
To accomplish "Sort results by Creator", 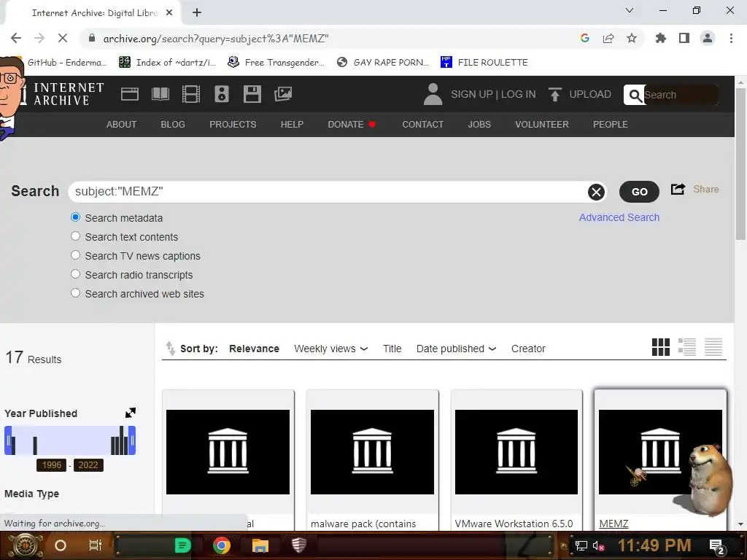I will coord(528,349).
